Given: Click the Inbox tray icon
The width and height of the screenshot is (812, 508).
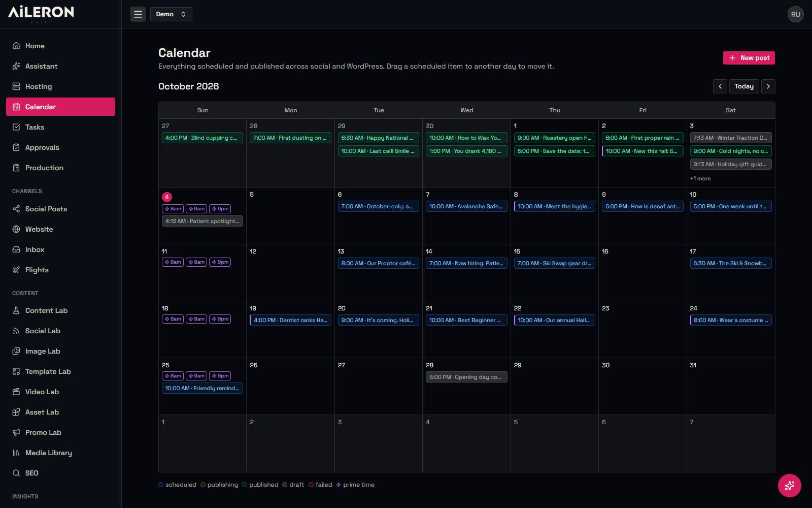Looking at the screenshot, I should click(16, 249).
